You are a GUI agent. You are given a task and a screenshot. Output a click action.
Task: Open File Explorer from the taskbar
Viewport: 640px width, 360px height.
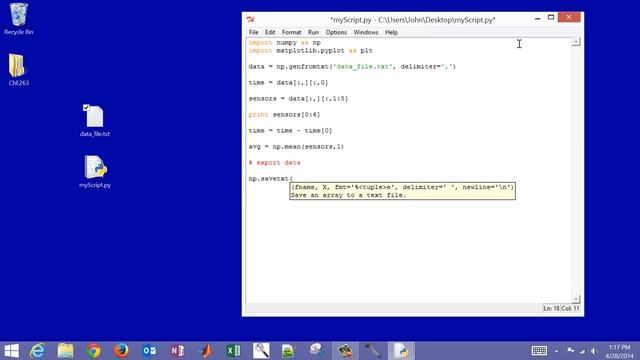[x=65, y=351]
